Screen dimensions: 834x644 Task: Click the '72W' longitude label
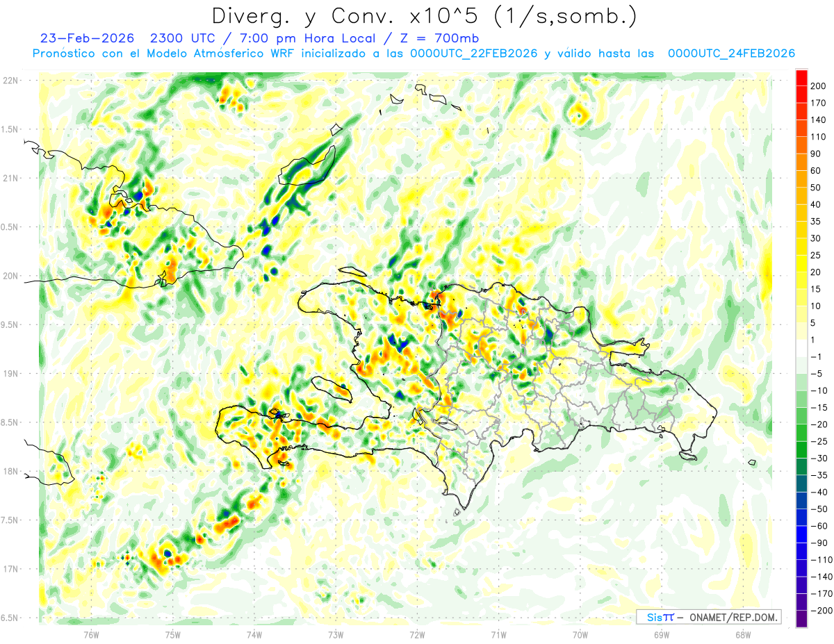pos(417,635)
